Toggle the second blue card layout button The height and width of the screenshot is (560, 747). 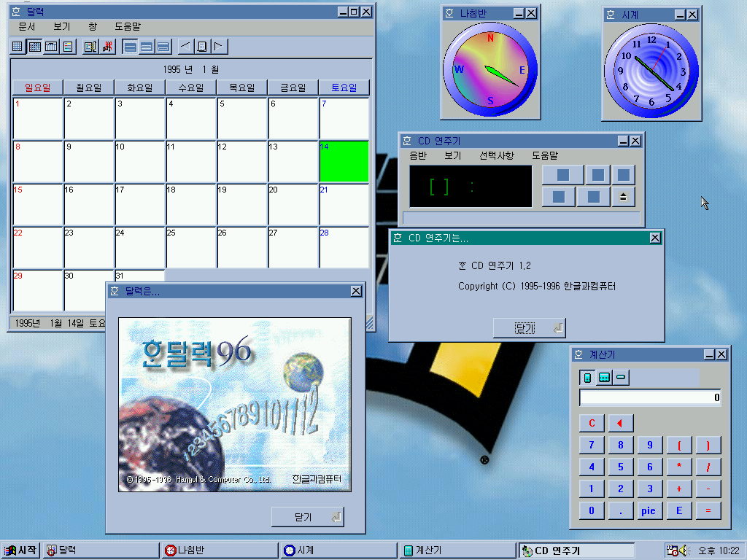(x=147, y=46)
